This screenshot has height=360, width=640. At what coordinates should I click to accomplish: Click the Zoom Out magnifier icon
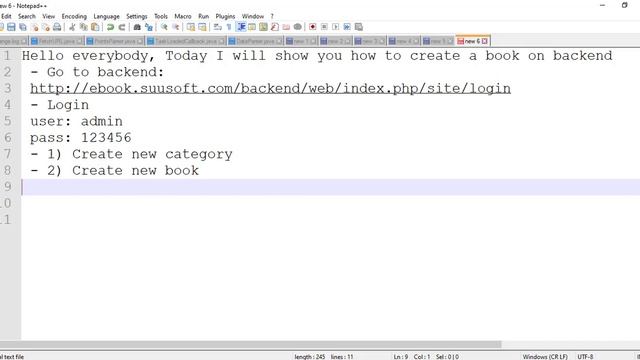click(x=176, y=27)
